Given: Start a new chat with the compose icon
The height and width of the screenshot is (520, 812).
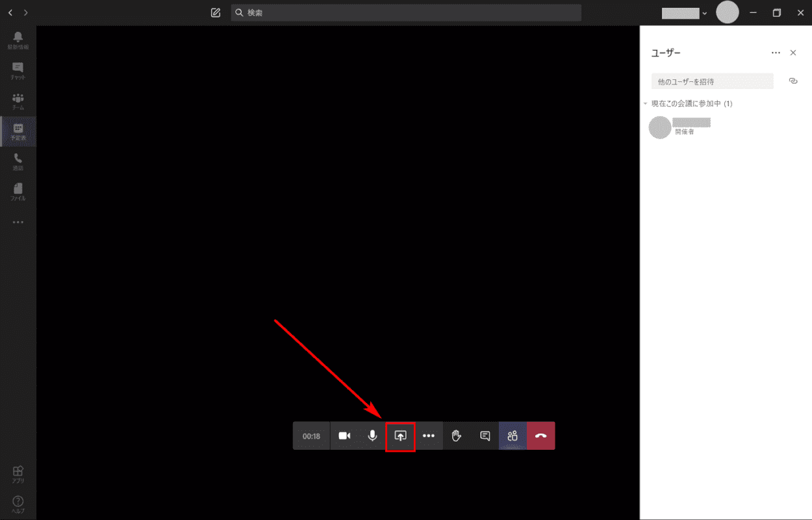Looking at the screenshot, I should point(216,12).
